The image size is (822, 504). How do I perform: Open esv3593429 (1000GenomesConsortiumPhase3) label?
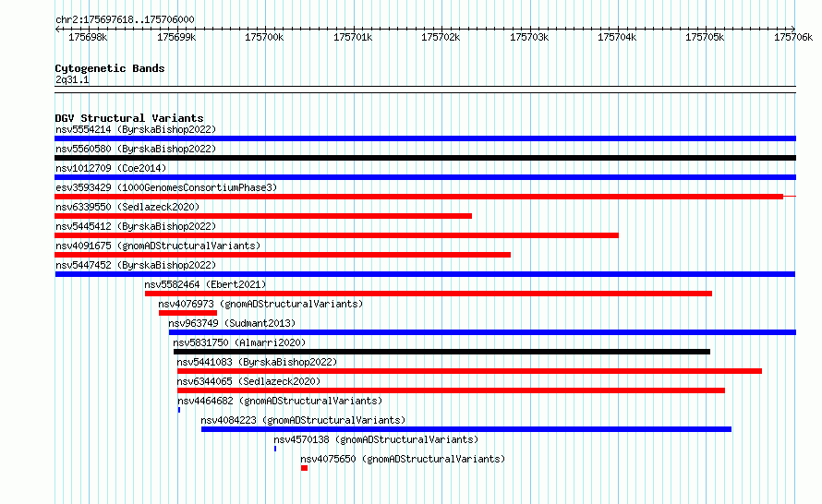pyautogui.click(x=166, y=187)
